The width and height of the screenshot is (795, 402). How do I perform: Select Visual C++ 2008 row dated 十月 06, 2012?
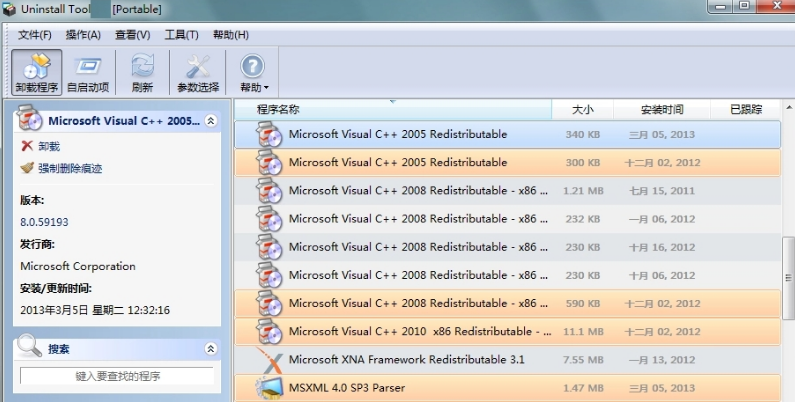[508, 275]
